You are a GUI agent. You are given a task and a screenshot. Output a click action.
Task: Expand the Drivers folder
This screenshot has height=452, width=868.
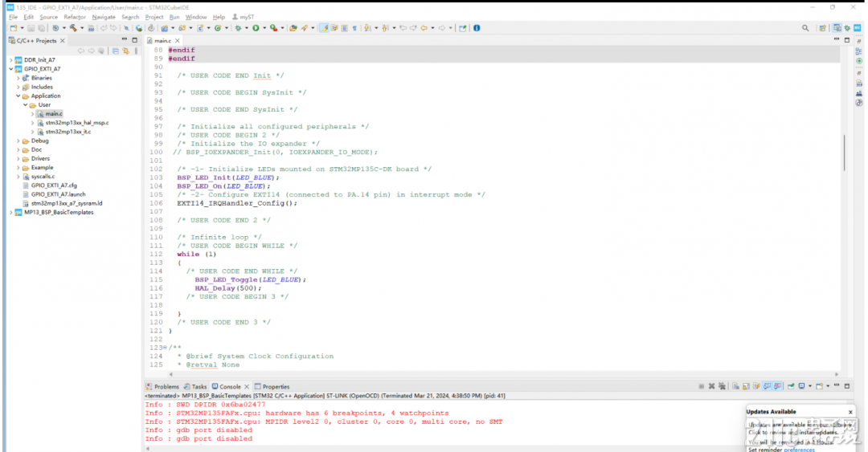(18, 158)
